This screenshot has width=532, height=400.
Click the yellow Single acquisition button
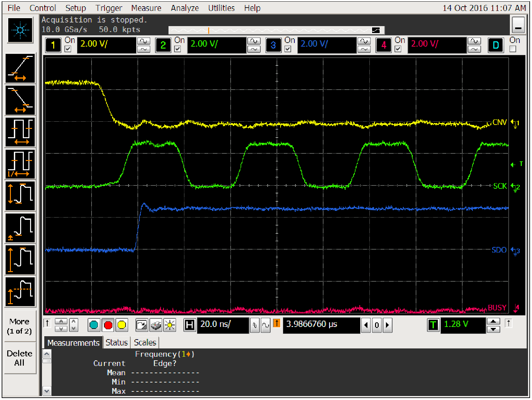[122, 325]
